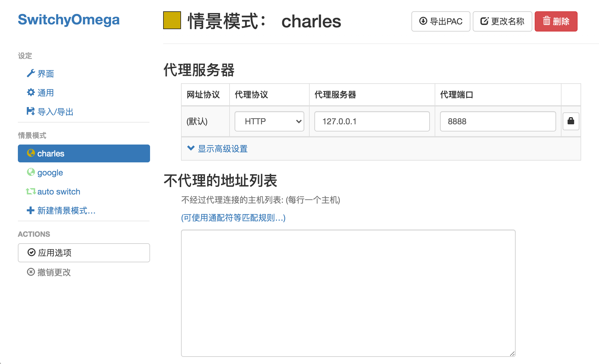Click the yellow profile color swatch
This screenshot has width=599, height=364.
tap(172, 20)
